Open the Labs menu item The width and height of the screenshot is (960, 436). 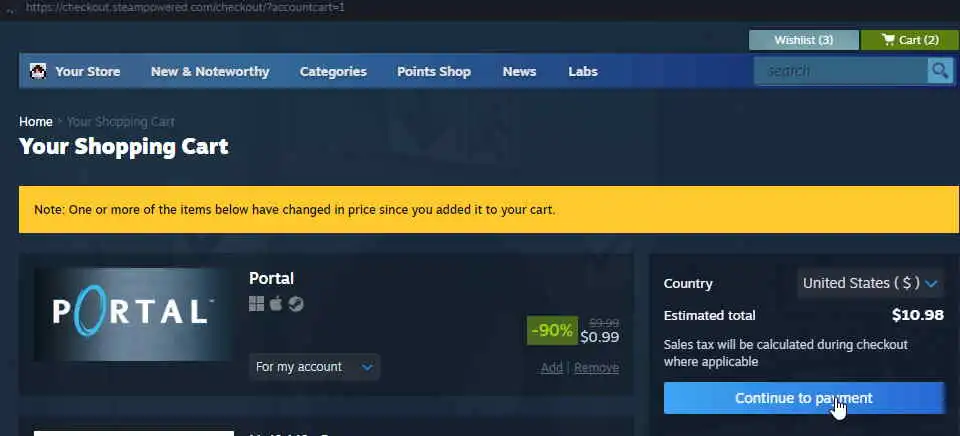(582, 72)
